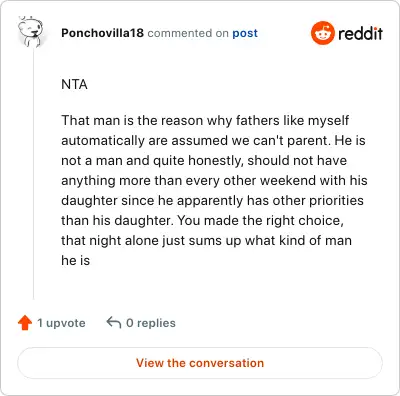This screenshot has width=400, height=396.
Task: Click the "1 upvote" count label
Action: [61, 323]
